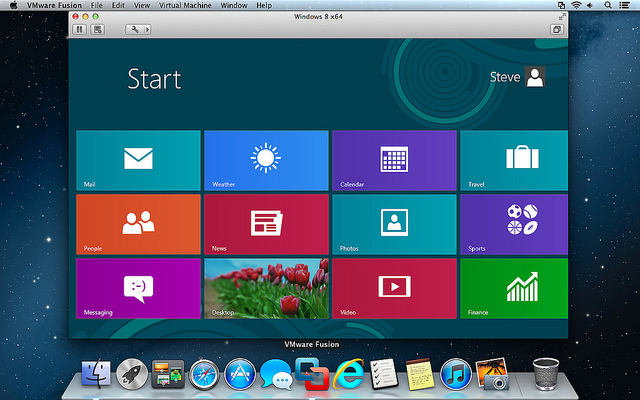The height and width of the screenshot is (400, 640).
Task: Launch the Calendar tile
Action: pos(394,160)
